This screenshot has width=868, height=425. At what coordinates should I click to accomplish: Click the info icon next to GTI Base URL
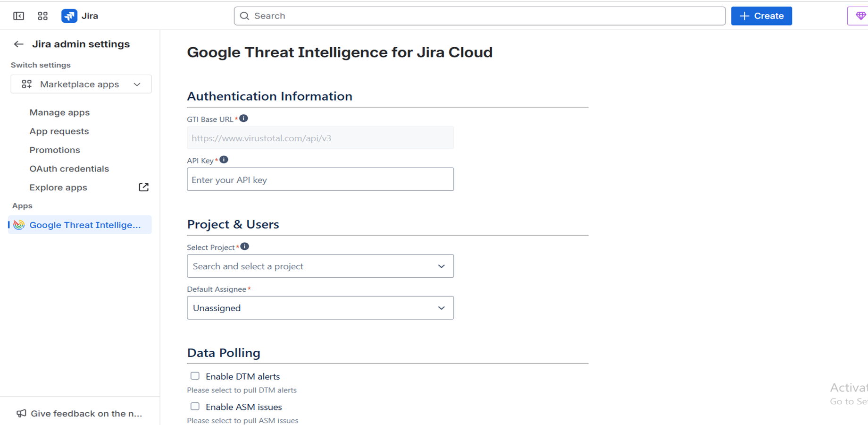pos(243,118)
